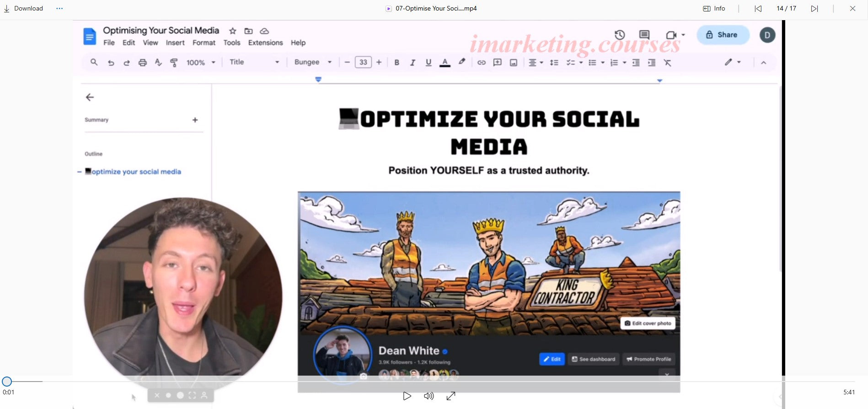Toggle bold formatting
868x409 pixels.
pyautogui.click(x=396, y=63)
